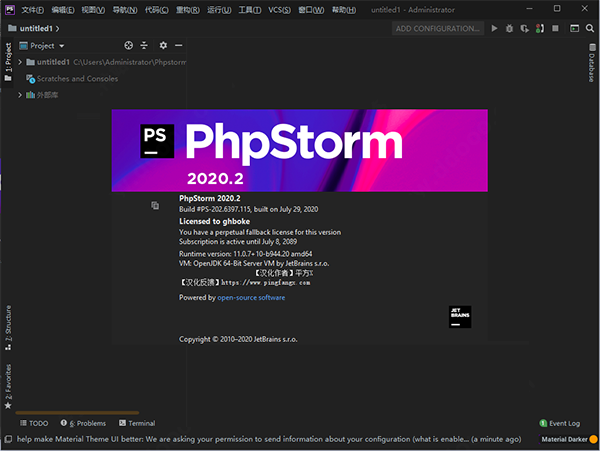The image size is (600, 451).
Task: Expand the untitled1 project folder
Action: tap(20, 62)
